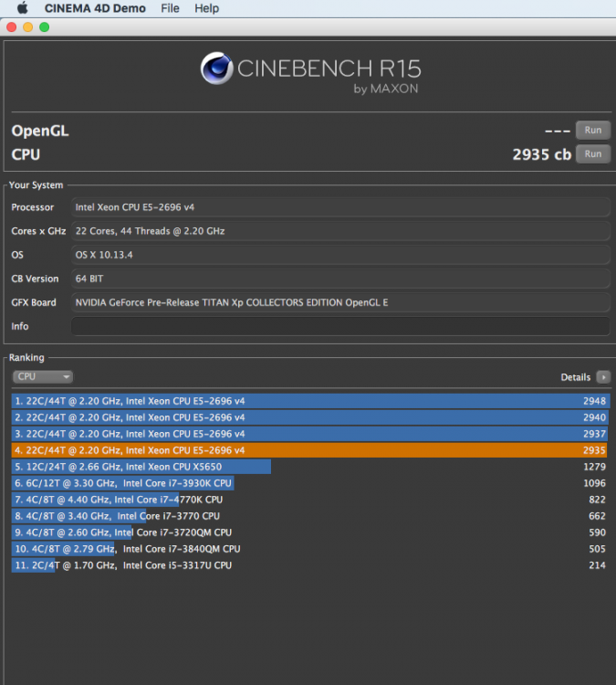Click the CB Version field 64 BIT
The height and width of the screenshot is (685, 616).
(x=340, y=279)
